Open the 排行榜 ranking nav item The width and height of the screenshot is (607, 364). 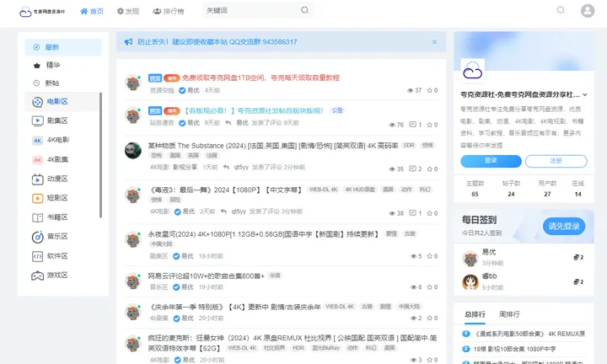tap(169, 11)
